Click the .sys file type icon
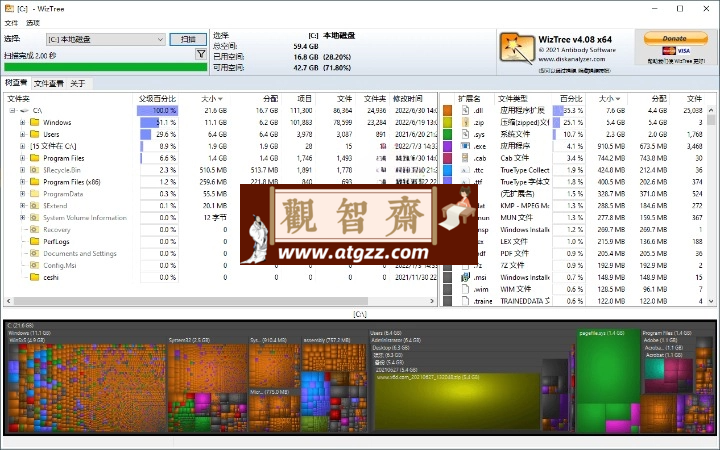 point(465,134)
